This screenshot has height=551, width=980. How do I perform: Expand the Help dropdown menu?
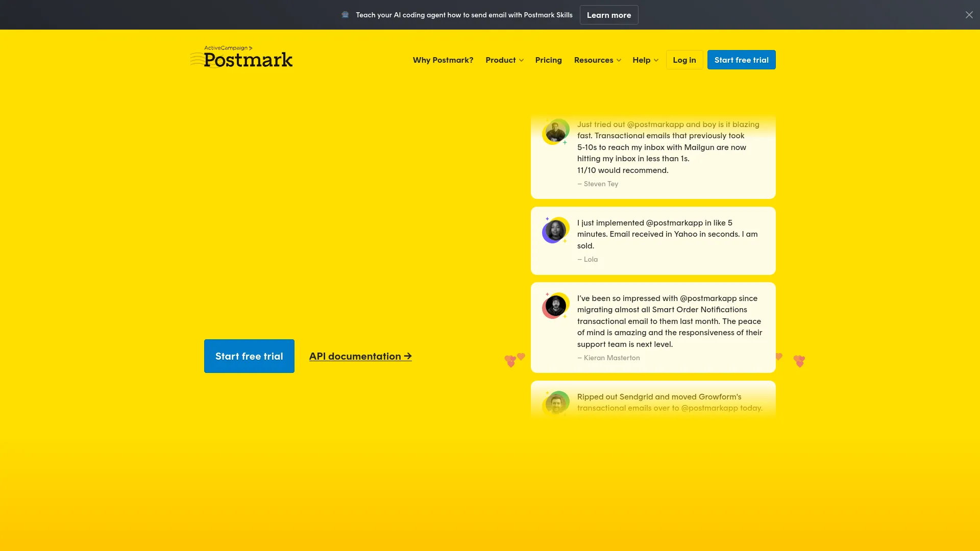(645, 60)
